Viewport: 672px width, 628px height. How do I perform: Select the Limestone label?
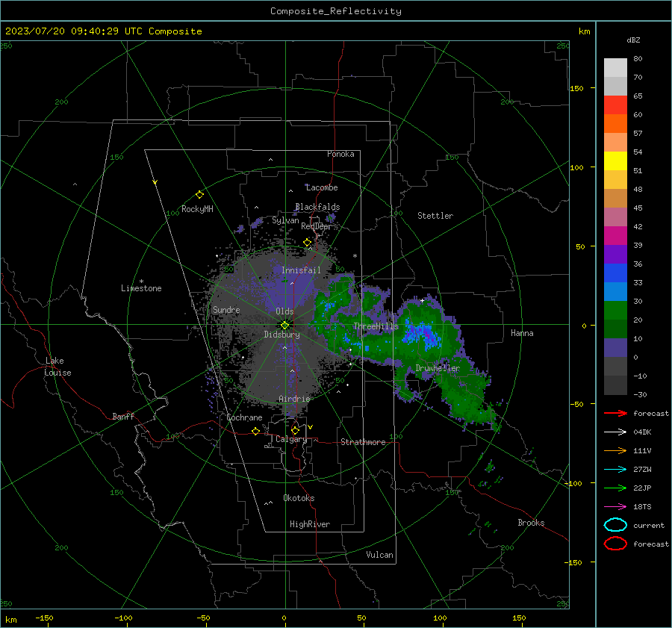tap(141, 288)
